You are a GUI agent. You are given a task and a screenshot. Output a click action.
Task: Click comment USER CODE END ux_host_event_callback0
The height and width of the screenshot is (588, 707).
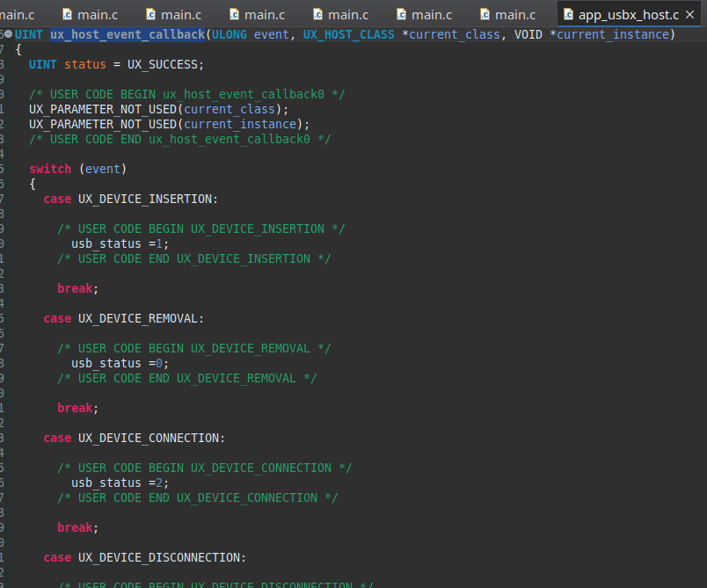coord(180,139)
